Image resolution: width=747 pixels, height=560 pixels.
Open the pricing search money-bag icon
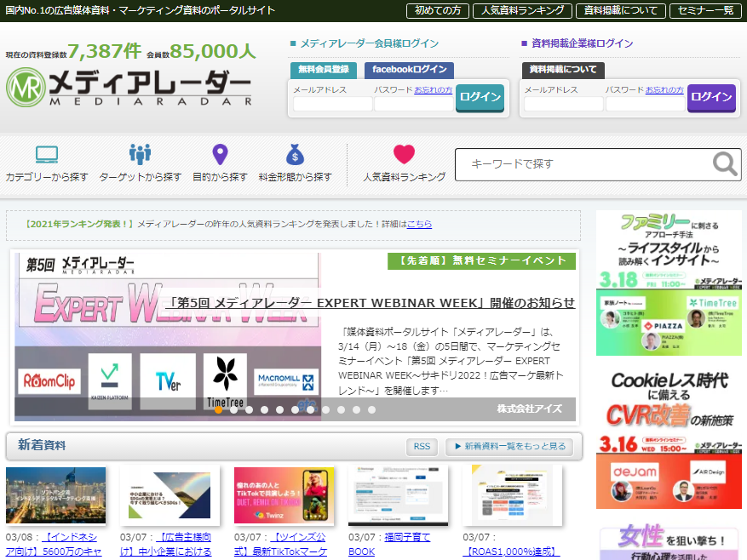(295, 154)
